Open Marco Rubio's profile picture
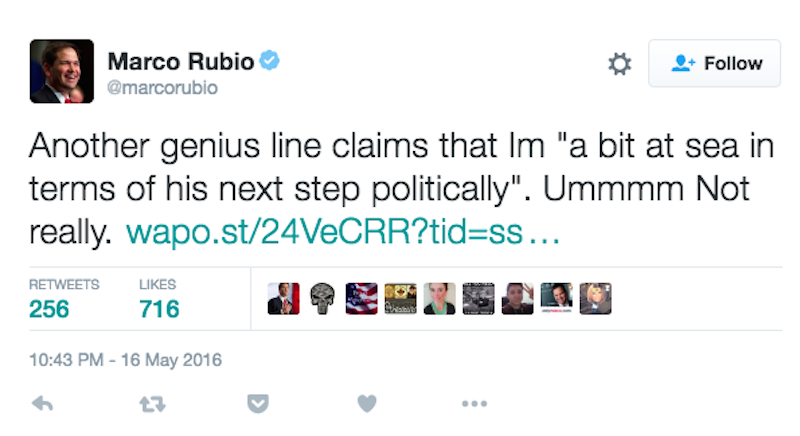The image size is (800, 436). pos(62,72)
